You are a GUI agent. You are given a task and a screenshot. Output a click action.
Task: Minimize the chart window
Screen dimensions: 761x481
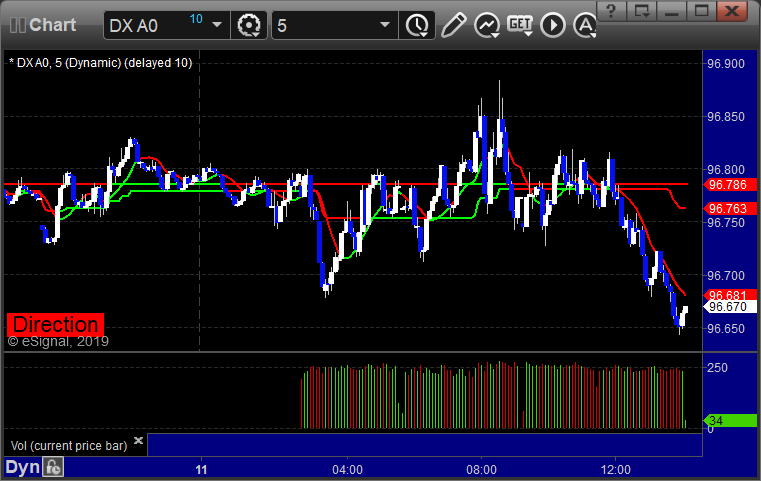[x=671, y=11]
